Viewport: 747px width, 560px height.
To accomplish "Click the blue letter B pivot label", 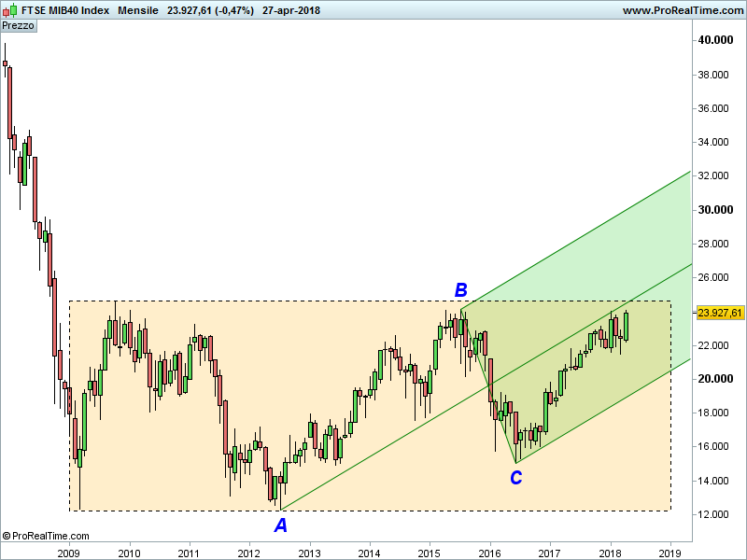I will click(460, 290).
